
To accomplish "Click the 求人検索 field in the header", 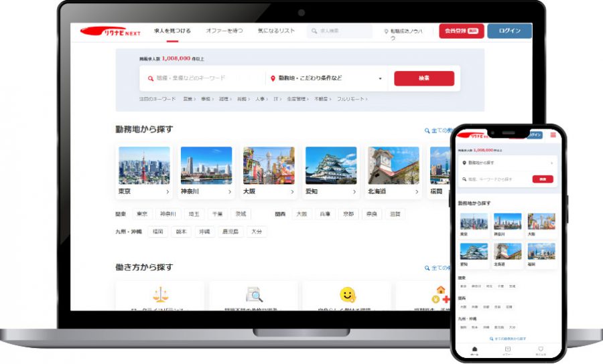I will [340, 31].
